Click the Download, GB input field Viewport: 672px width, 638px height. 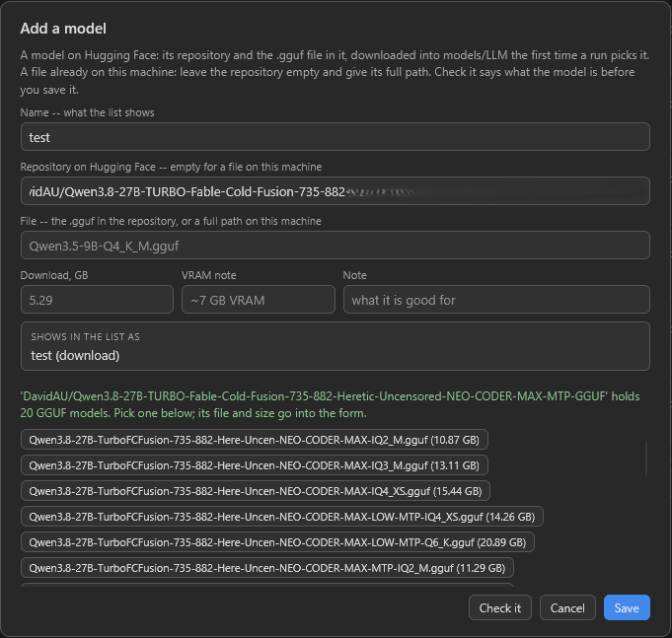(97, 300)
